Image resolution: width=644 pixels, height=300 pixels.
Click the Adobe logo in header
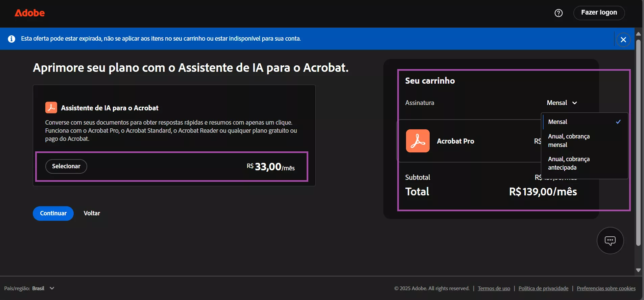(30, 13)
